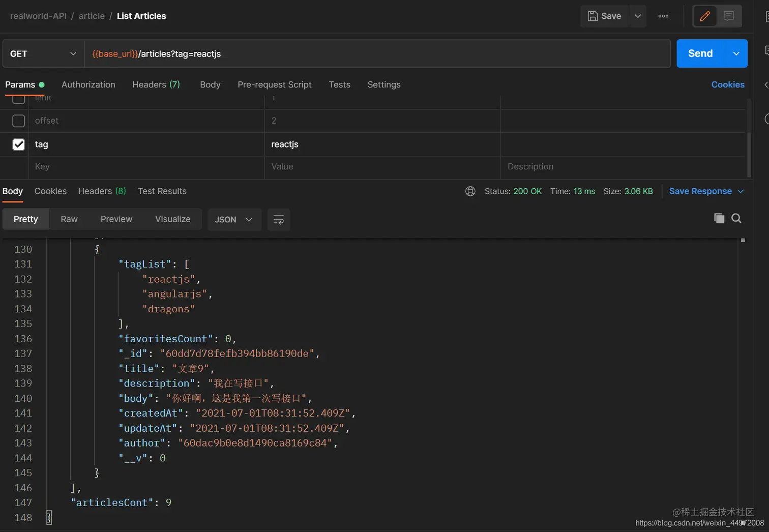Select the Pretty view mode

(x=26, y=219)
